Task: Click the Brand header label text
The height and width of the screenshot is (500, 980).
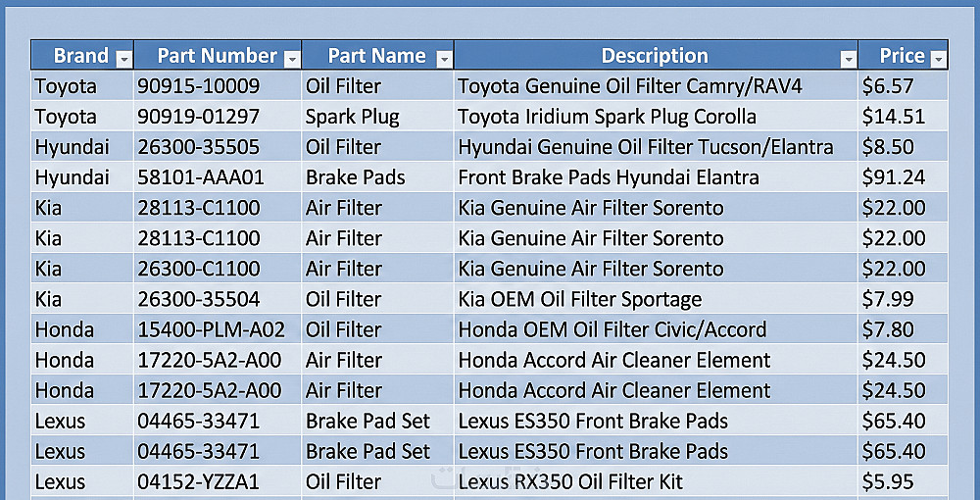Action: [80, 56]
